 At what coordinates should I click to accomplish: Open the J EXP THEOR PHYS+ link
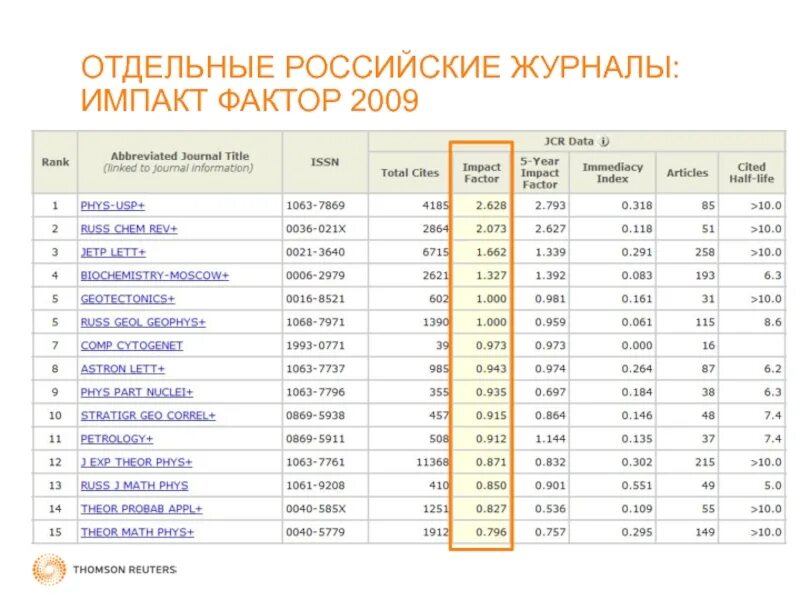[x=136, y=462]
